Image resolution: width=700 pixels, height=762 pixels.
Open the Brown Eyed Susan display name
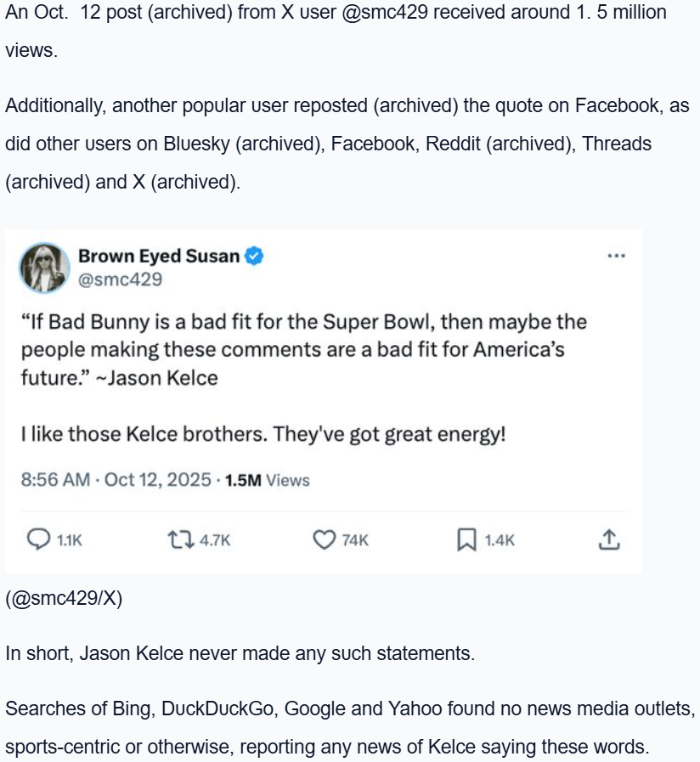point(159,256)
